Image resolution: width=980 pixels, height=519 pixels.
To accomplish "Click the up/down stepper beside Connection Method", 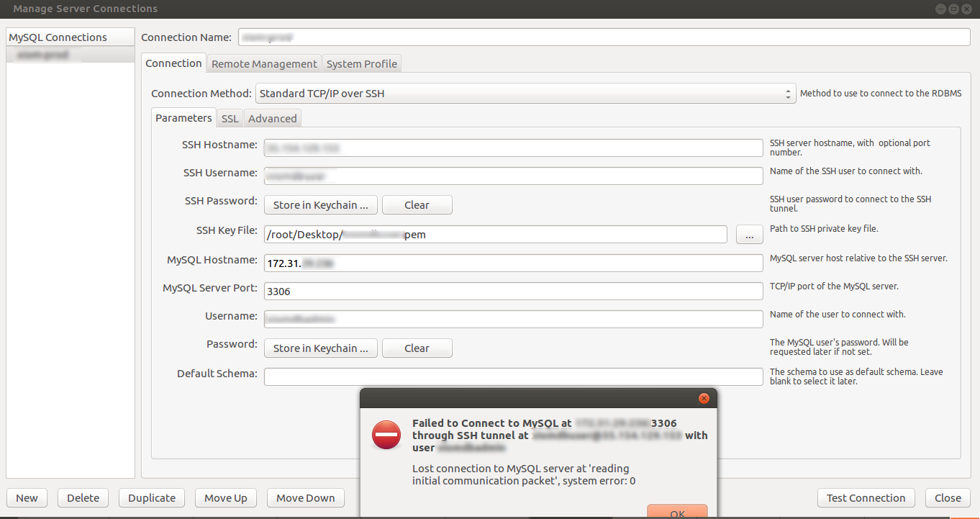I will coord(788,93).
